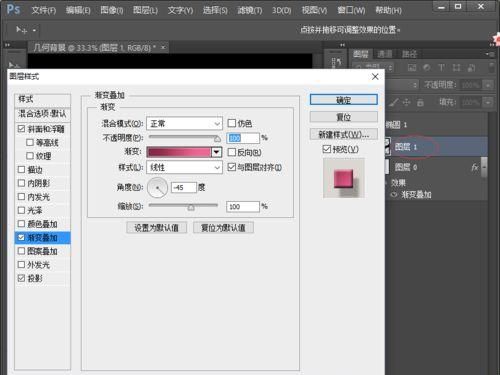The height and width of the screenshot is (375, 500).
Task: Enable the 仿色 checkbox
Action: pos(231,123)
